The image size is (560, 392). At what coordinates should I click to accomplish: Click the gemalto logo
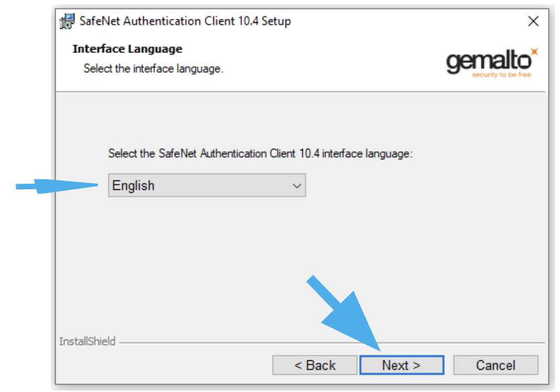[x=492, y=62]
